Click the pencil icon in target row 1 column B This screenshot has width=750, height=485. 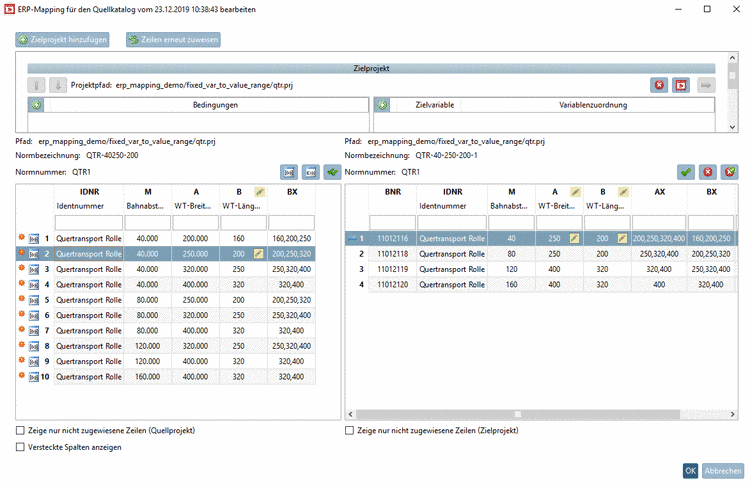click(623, 239)
